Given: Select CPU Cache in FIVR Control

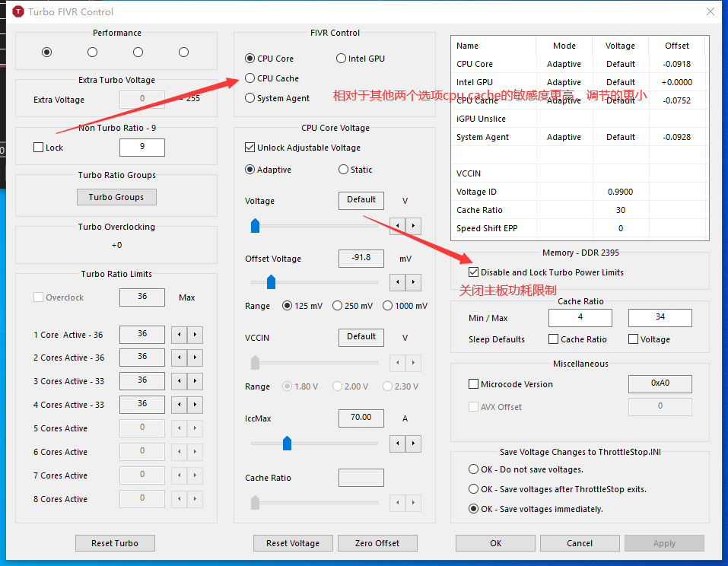Looking at the screenshot, I should click(272, 78).
